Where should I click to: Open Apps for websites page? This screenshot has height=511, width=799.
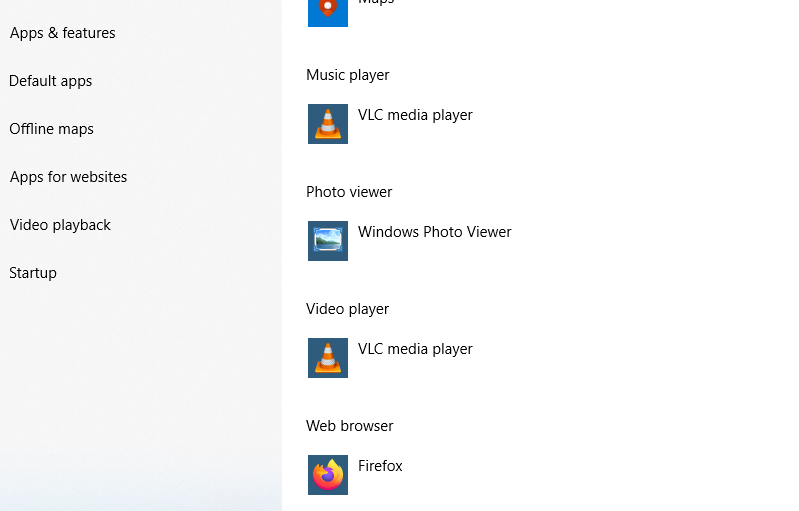[68, 177]
